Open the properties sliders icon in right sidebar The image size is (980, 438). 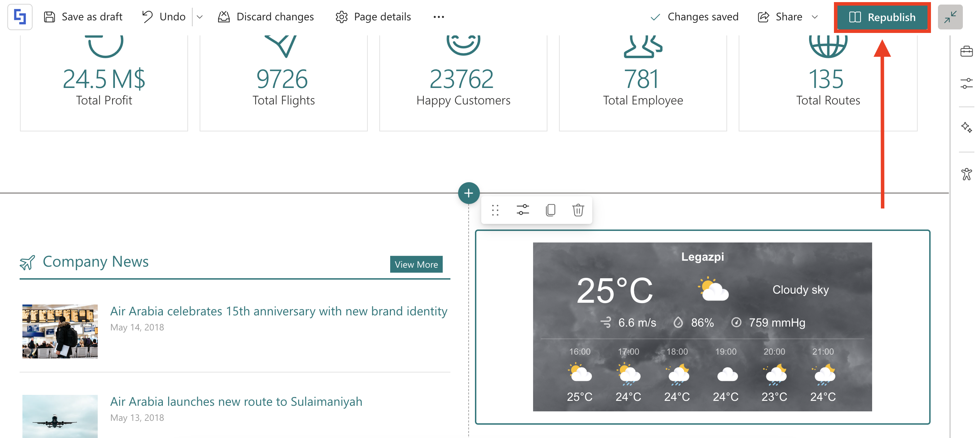pos(966,83)
